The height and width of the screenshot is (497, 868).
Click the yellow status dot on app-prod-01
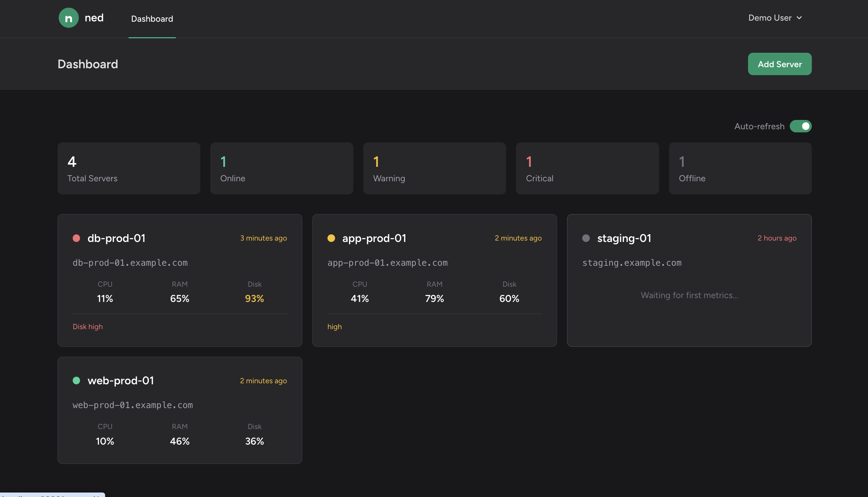click(331, 238)
